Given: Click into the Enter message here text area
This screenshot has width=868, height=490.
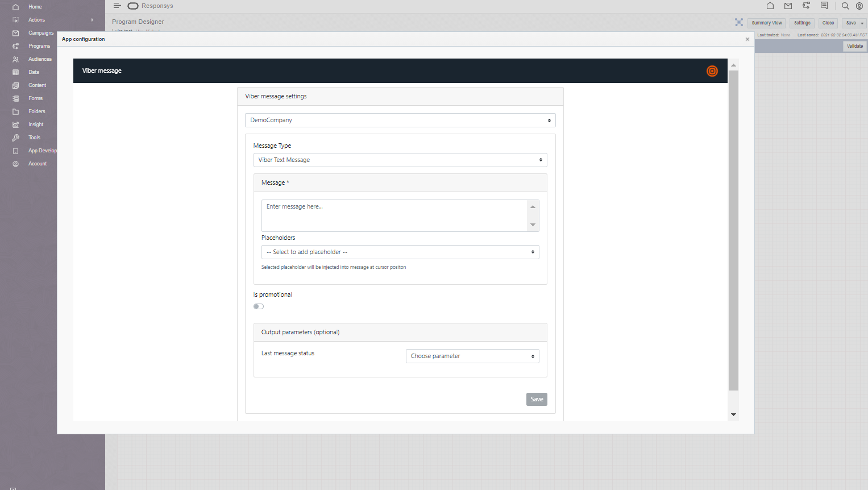Looking at the screenshot, I should (394, 215).
